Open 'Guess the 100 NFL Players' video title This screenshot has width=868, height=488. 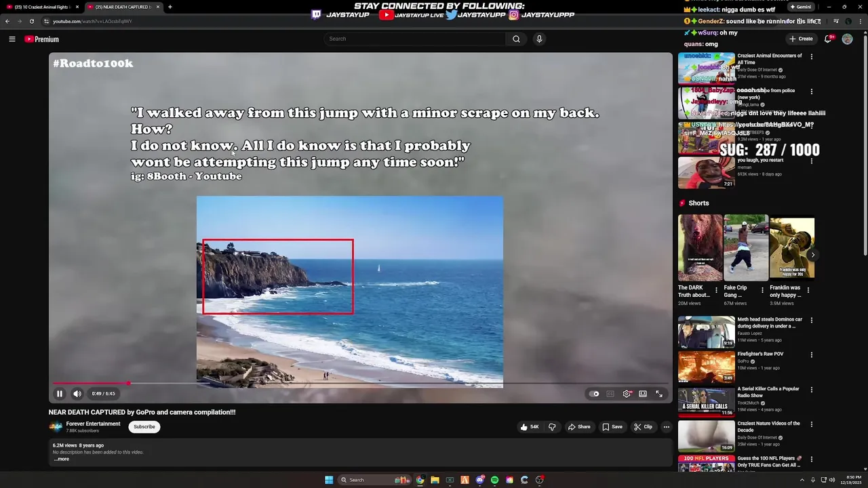point(770,462)
